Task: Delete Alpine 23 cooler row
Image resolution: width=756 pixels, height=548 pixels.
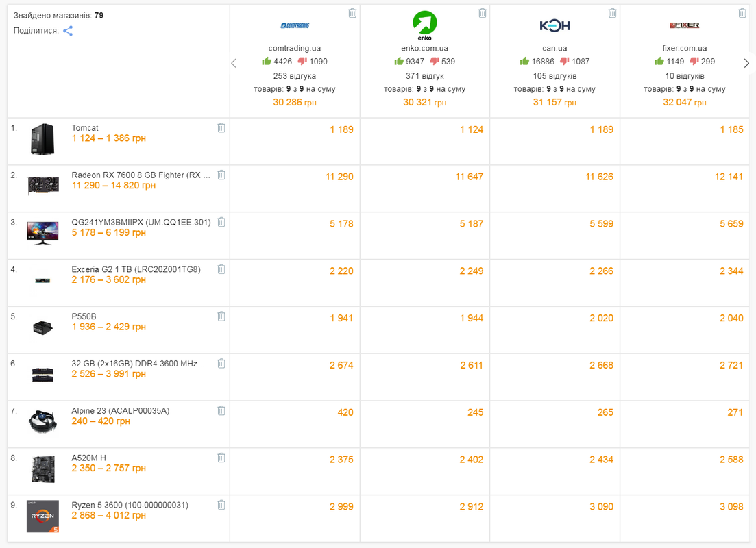Action: click(x=221, y=410)
